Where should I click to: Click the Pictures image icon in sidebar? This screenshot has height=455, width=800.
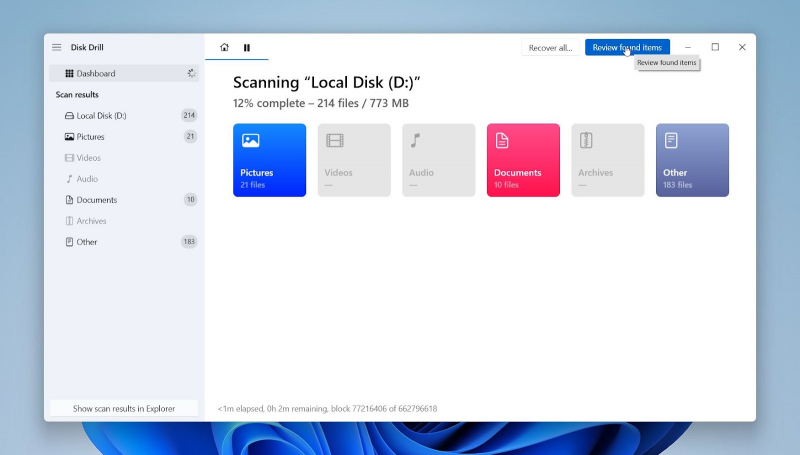click(x=69, y=137)
